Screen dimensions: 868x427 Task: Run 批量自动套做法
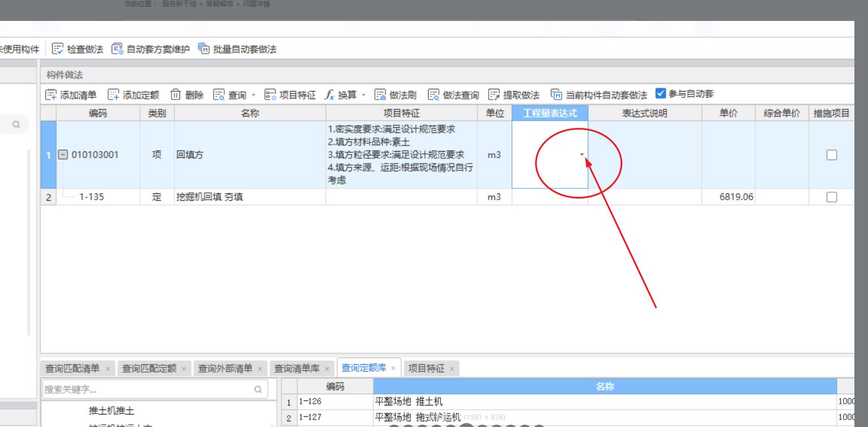(x=237, y=49)
